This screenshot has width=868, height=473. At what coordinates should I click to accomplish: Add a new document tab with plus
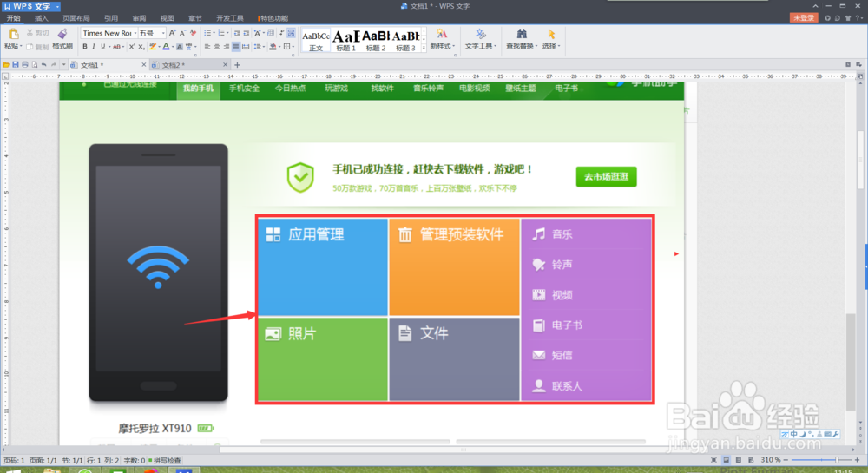[x=238, y=65]
